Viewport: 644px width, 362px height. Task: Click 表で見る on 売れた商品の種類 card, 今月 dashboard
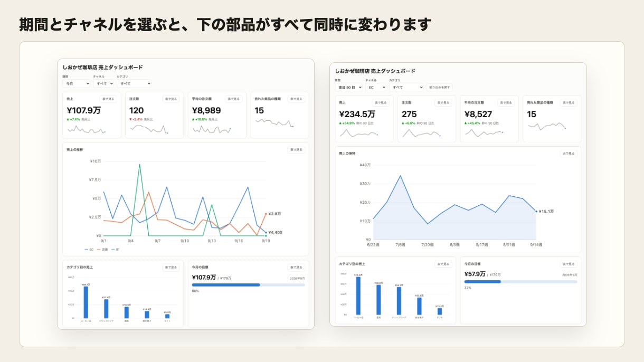pyautogui.click(x=297, y=99)
